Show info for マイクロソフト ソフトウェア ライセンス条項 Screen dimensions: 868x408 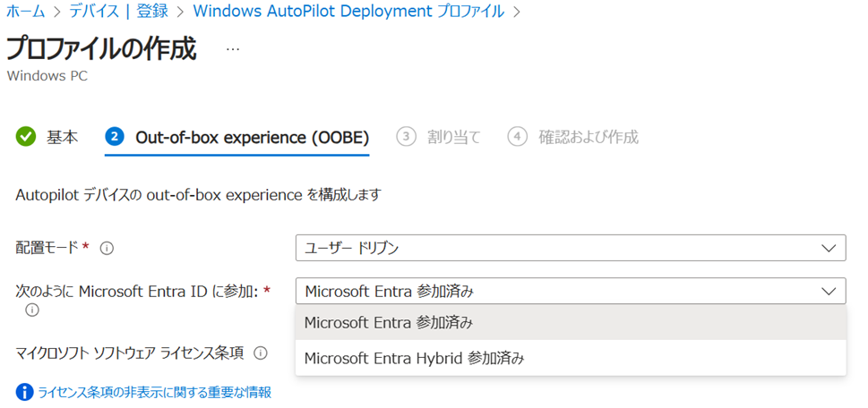[x=260, y=353]
